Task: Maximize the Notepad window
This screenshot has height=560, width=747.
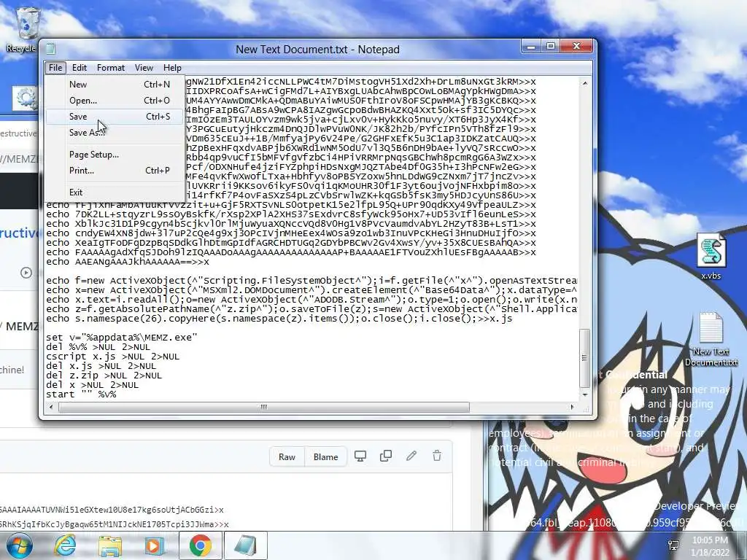Action: pyautogui.click(x=551, y=46)
